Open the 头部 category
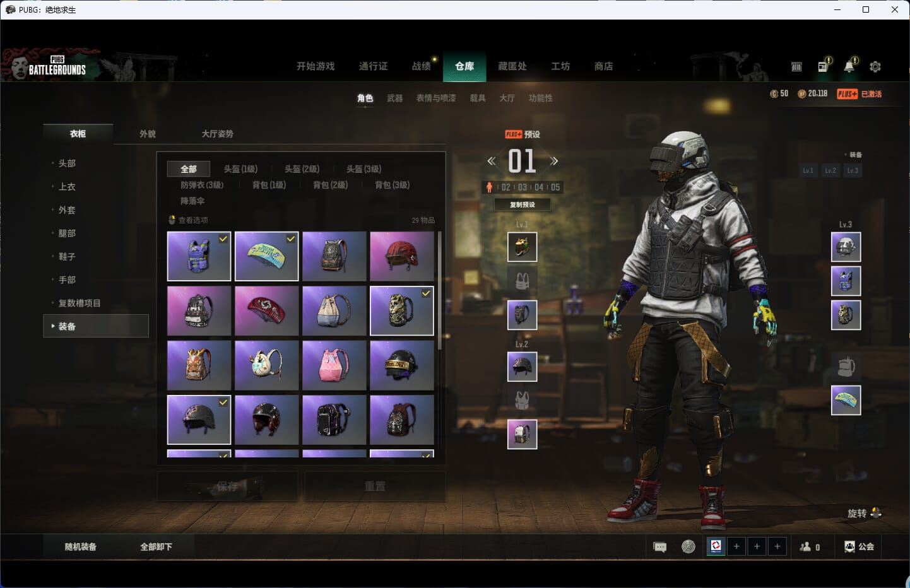The width and height of the screenshot is (910, 588). [67, 163]
